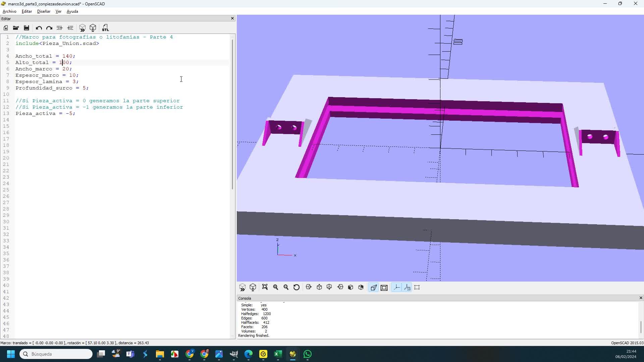This screenshot has height=362, width=644.
Task: Reset the 3D view rotation
Action: point(297,287)
